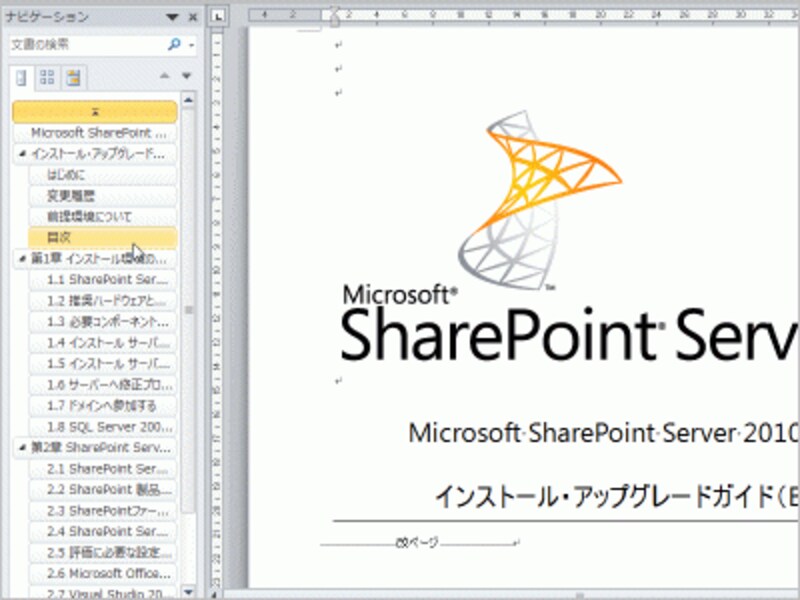Go to heading 1.7 ドメインへ参加する

[x=103, y=406]
